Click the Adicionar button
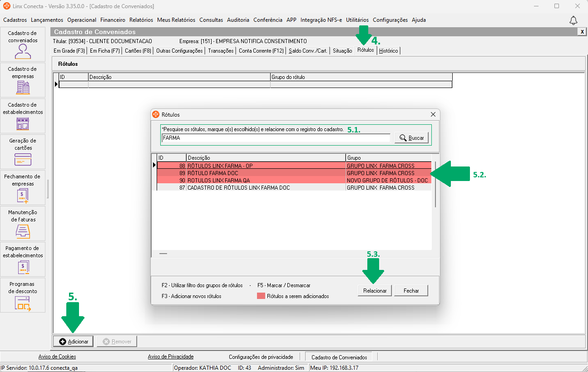The width and height of the screenshot is (588, 372). (74, 341)
